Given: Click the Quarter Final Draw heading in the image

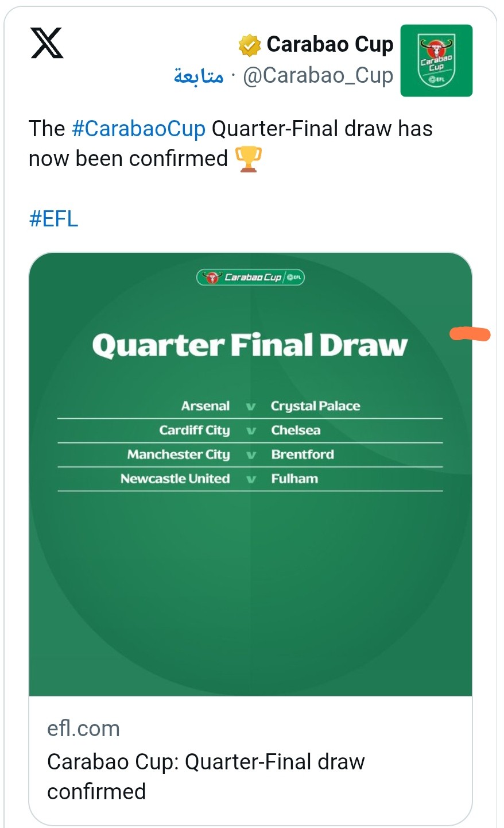Looking at the screenshot, I should pos(250,346).
